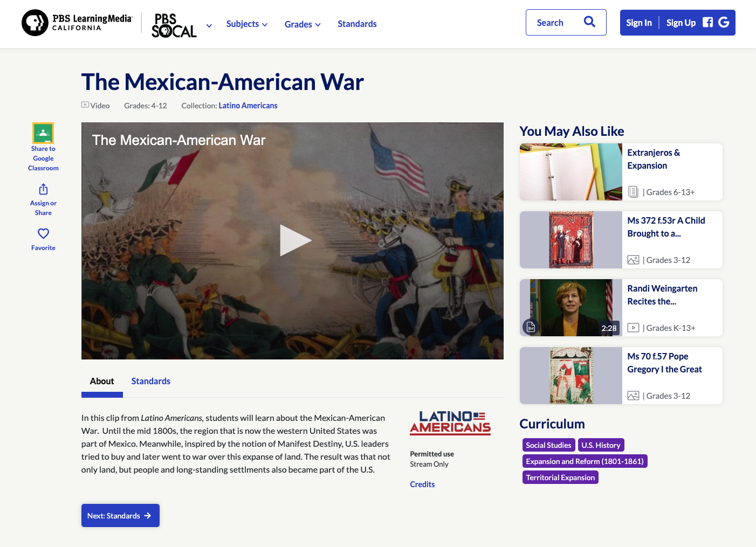This screenshot has height=547, width=756.
Task: Share to Google Classroom
Action: (43, 133)
